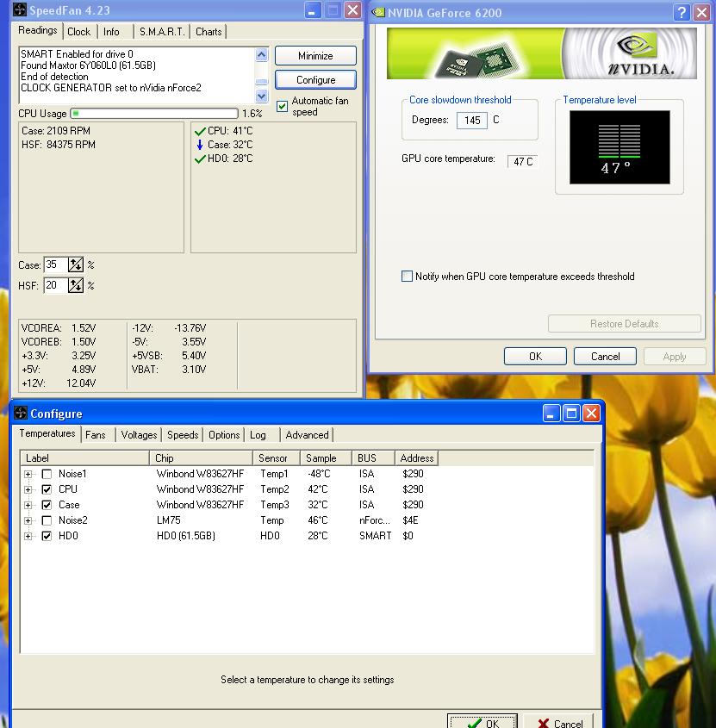Sort by the Chip column header
This screenshot has width=716, height=728.
point(201,458)
